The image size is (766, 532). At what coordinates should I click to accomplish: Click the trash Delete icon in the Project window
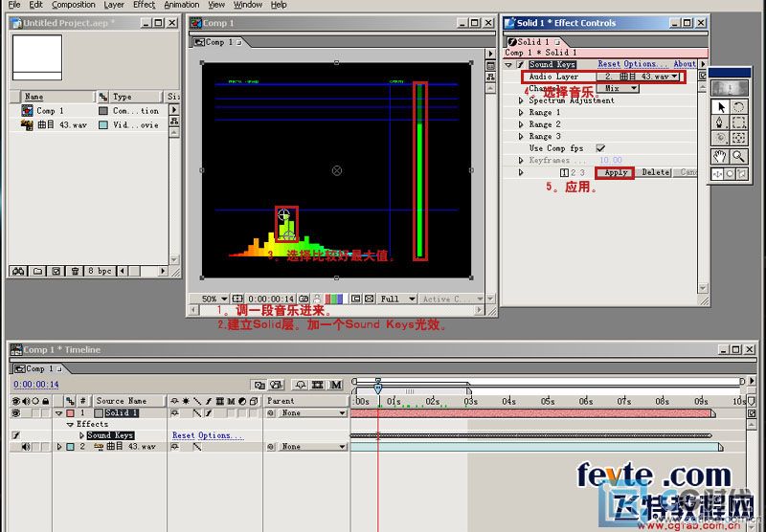pyautogui.click(x=75, y=271)
